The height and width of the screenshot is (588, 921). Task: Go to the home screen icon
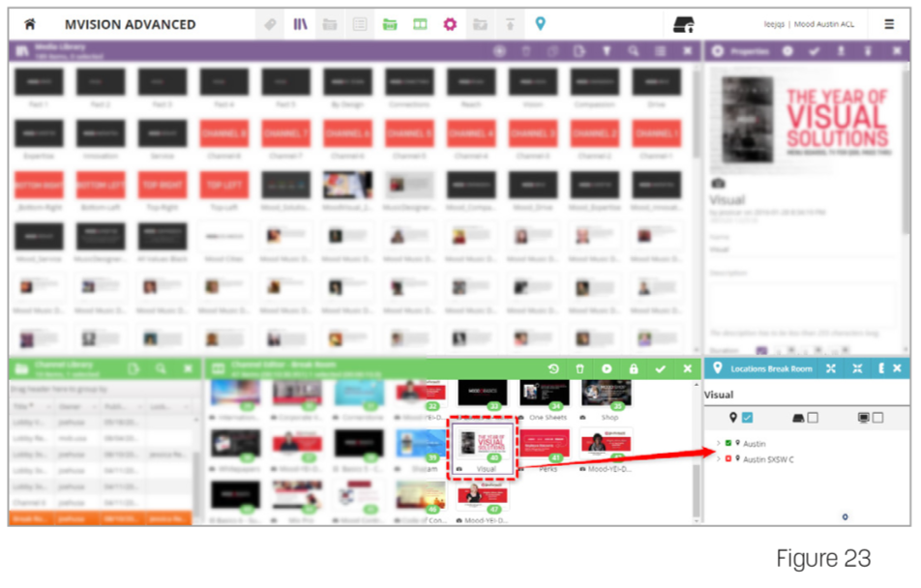(x=29, y=24)
